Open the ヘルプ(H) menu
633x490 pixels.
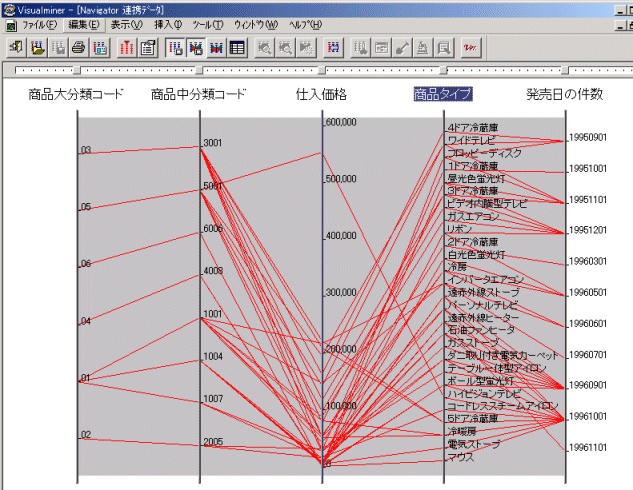[x=306, y=25]
